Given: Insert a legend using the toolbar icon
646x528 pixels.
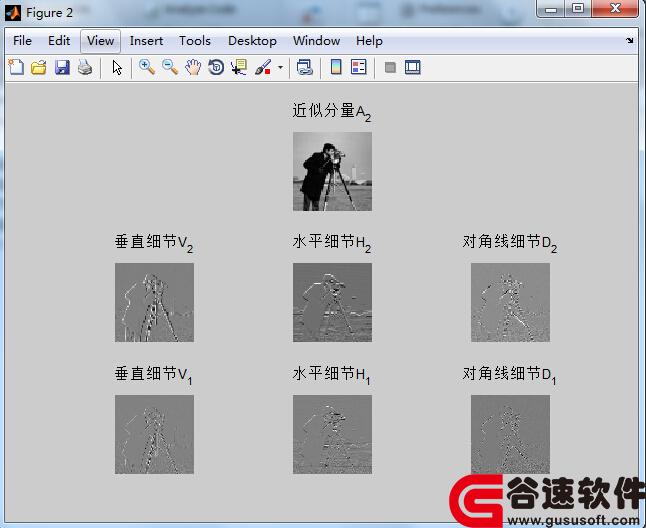Looking at the screenshot, I should click(x=359, y=67).
